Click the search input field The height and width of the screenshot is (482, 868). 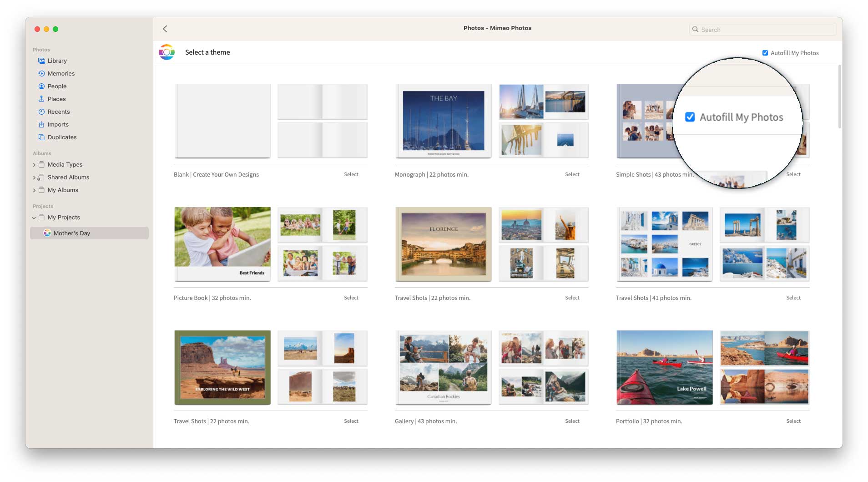point(763,30)
